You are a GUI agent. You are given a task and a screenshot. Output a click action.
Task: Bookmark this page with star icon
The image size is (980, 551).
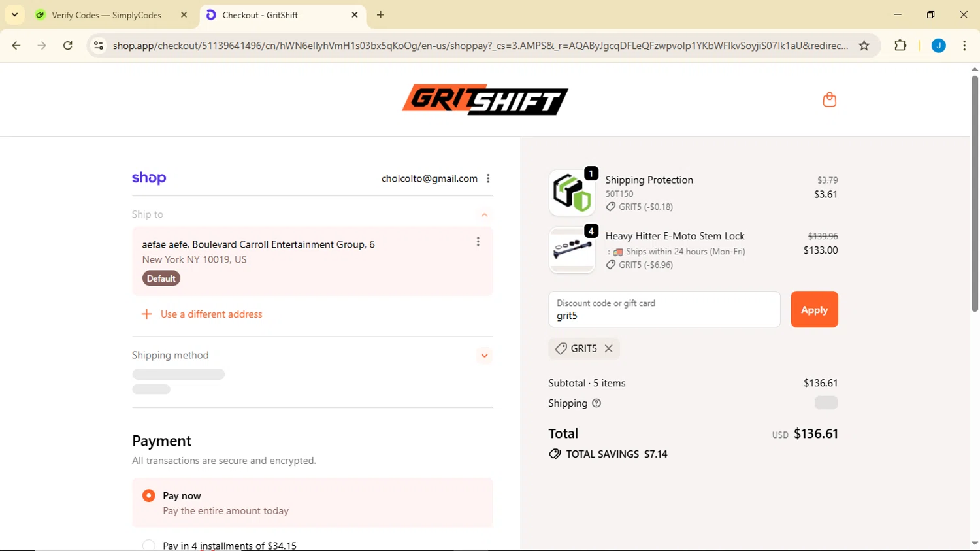pos(864,46)
